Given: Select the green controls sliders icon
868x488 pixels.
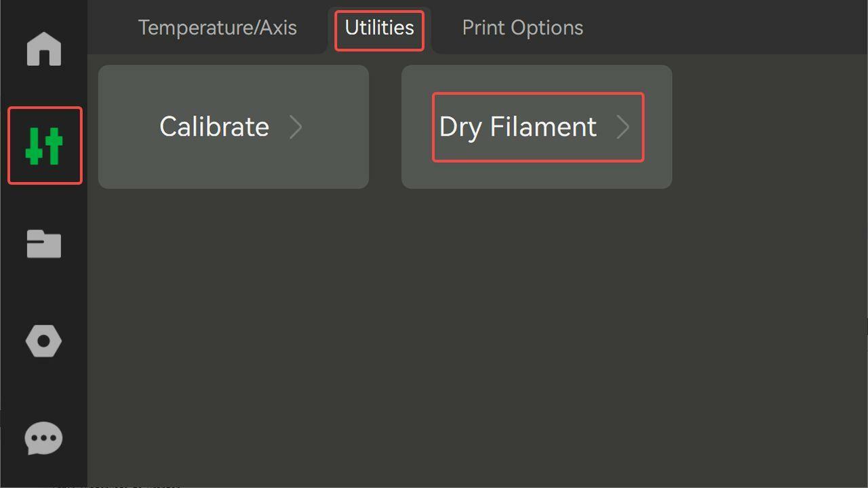Looking at the screenshot, I should pyautogui.click(x=44, y=145).
